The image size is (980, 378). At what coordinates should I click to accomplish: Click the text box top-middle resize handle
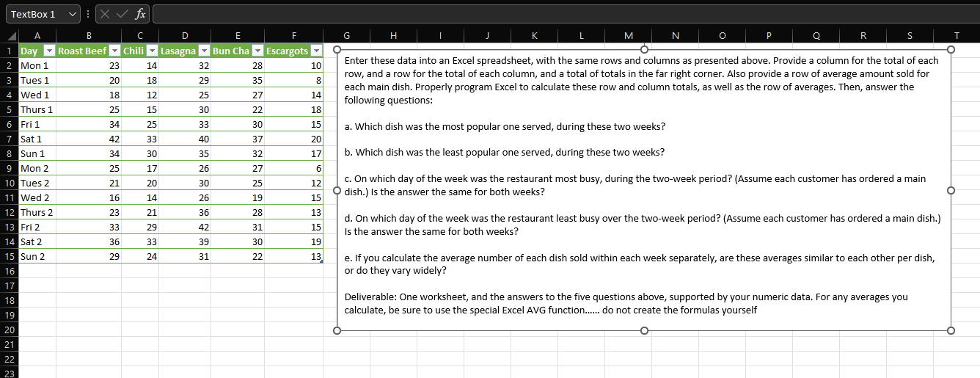pyautogui.click(x=644, y=49)
